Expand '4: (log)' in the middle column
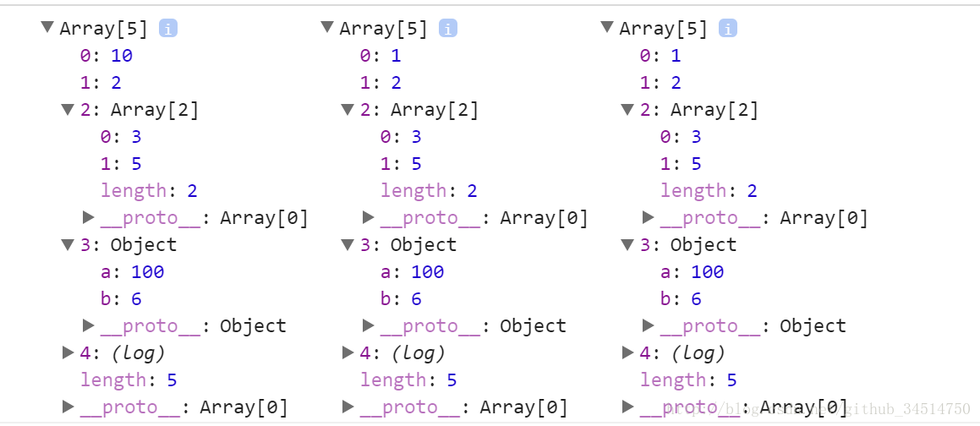This screenshot has width=980, height=426. point(348,352)
